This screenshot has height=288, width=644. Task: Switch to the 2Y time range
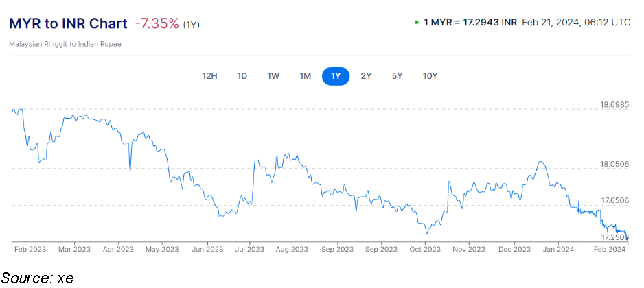click(366, 76)
